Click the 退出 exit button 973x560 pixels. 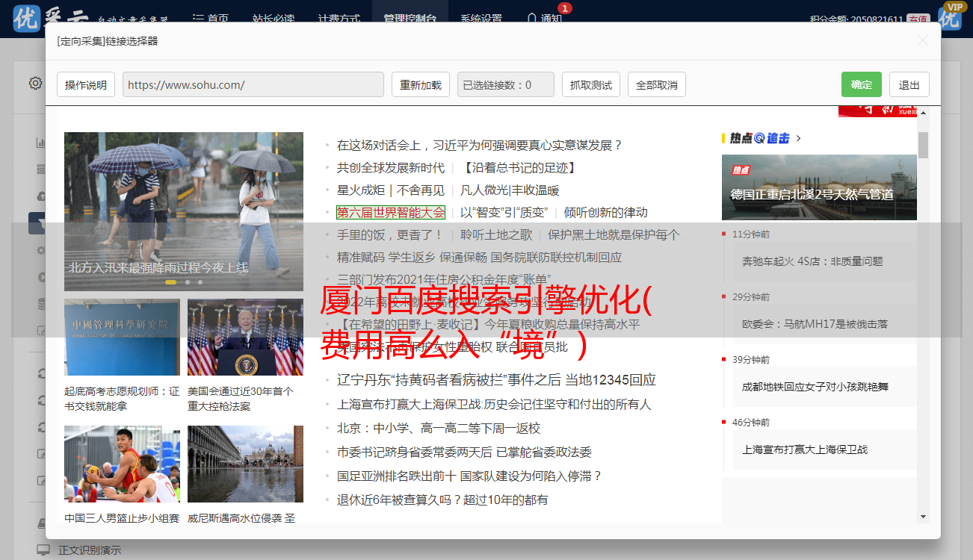click(x=909, y=84)
